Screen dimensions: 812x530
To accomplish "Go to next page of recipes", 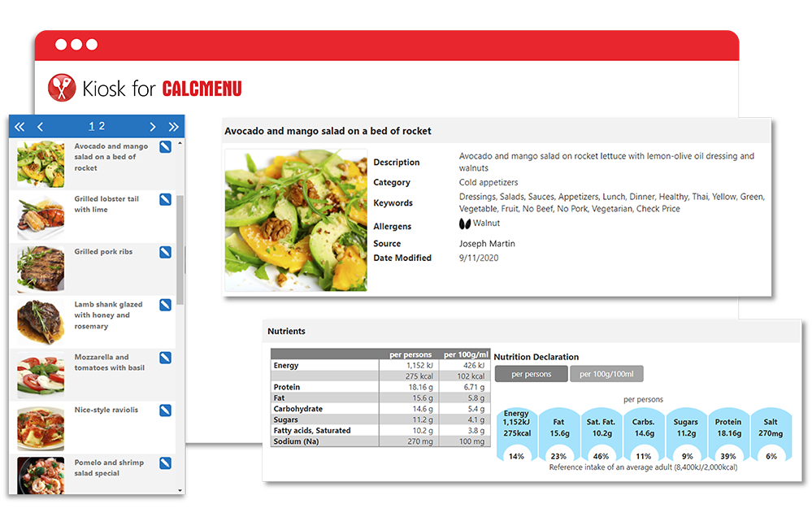I will pyautogui.click(x=152, y=127).
